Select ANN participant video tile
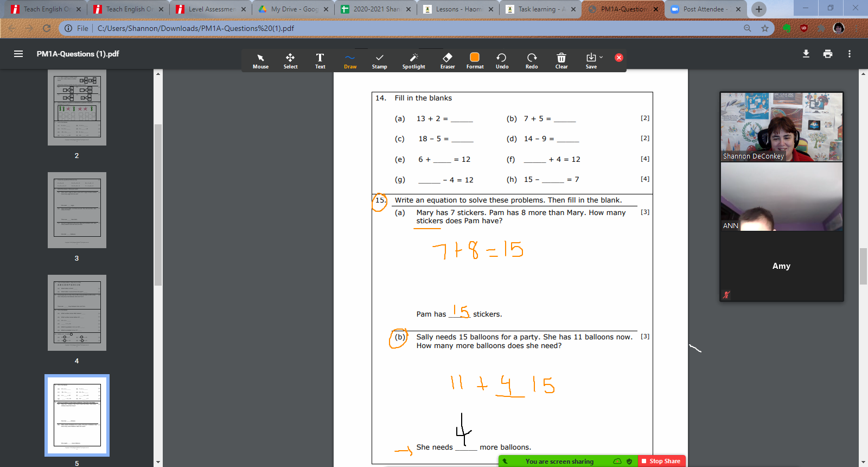 tap(781, 197)
